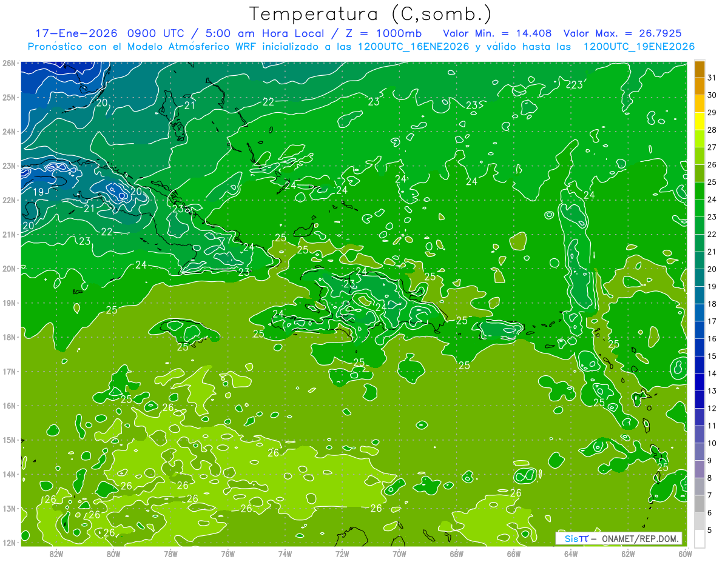Click the '80W' longitude axis label

tap(113, 554)
